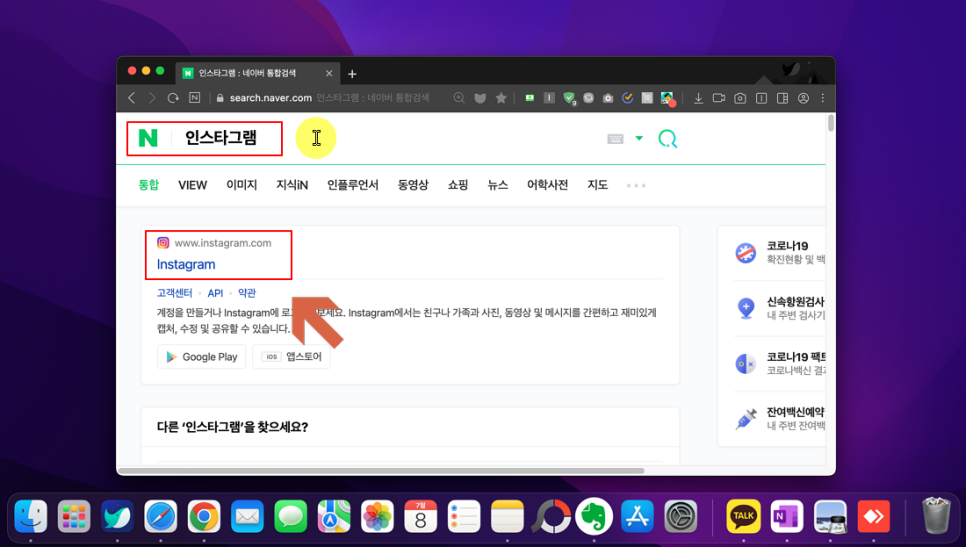Click the gray camera extension icon
This screenshot has height=547, width=966.
pyautogui.click(x=608, y=98)
